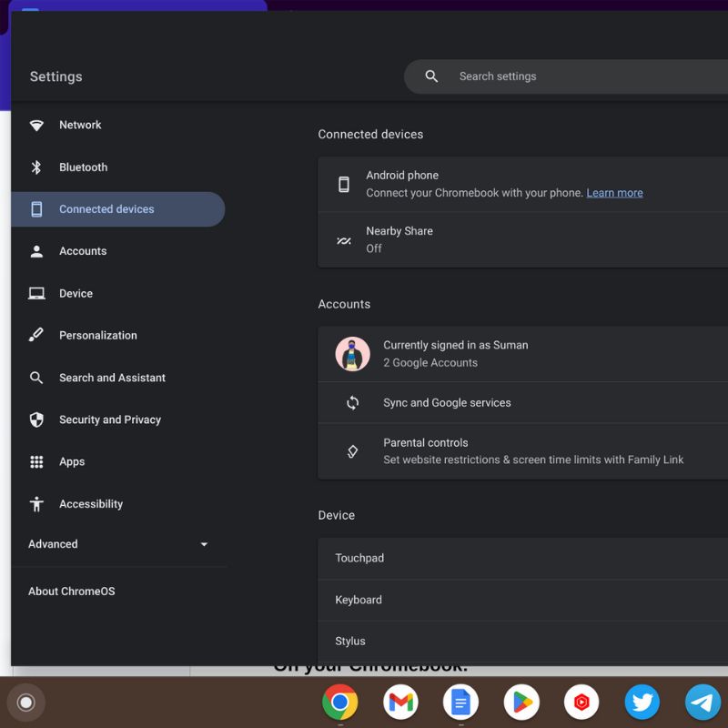Click the sync arrows icon
This screenshot has height=728, width=728.
[x=352, y=402]
